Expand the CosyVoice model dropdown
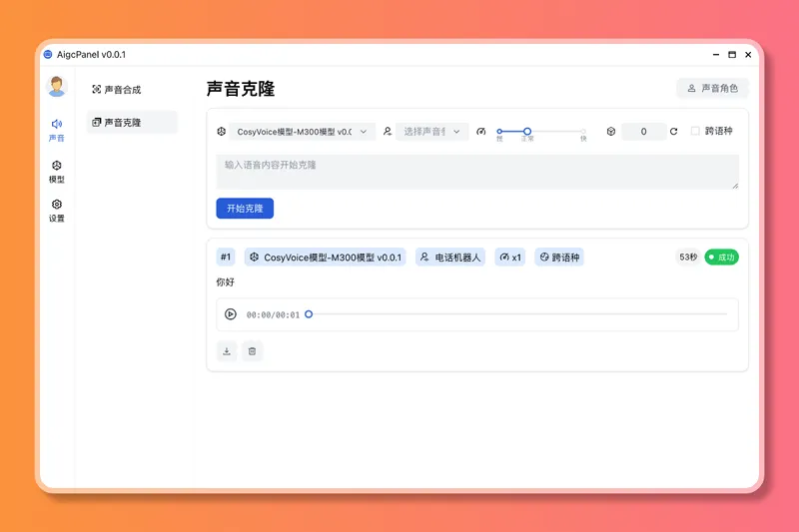This screenshot has height=532, width=799. [x=302, y=132]
